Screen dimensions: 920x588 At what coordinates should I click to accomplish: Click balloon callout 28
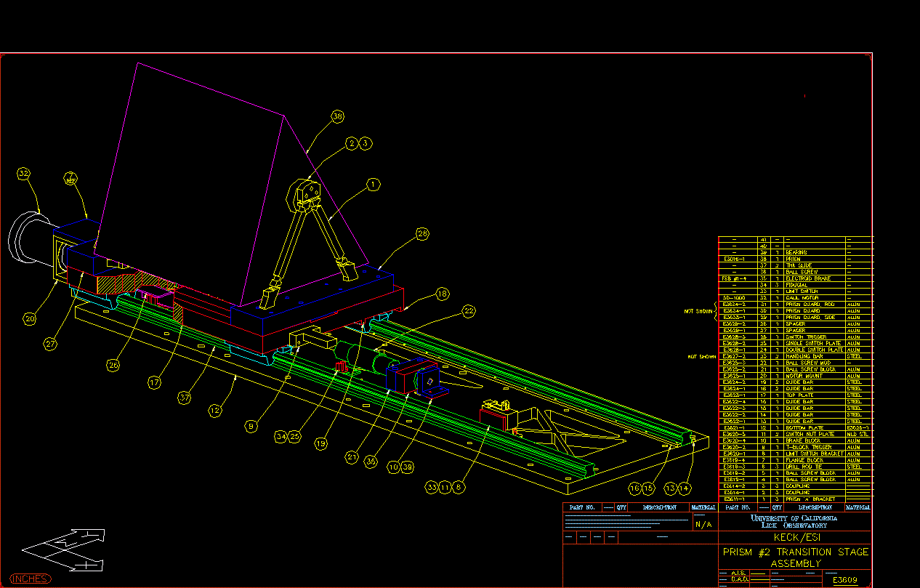(422, 234)
